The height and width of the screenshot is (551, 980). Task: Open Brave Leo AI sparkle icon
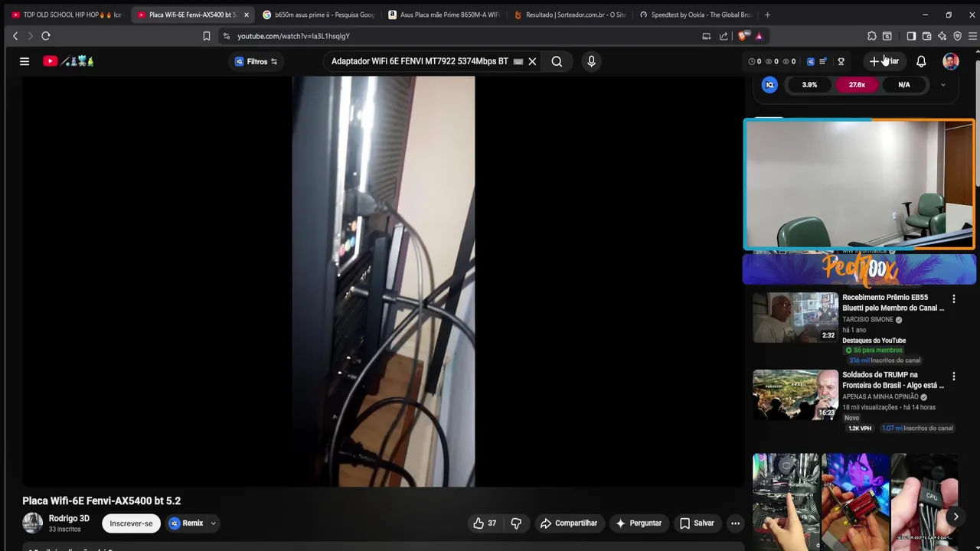(x=942, y=36)
